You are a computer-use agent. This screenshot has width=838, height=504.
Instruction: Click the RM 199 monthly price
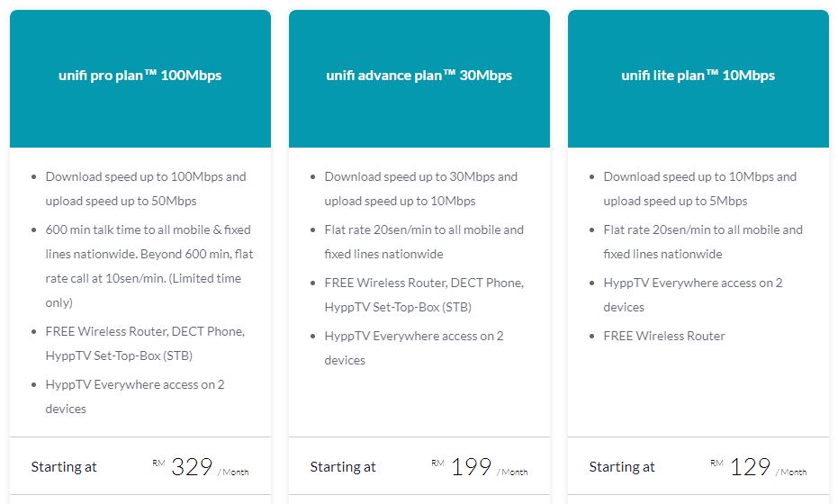point(471,467)
